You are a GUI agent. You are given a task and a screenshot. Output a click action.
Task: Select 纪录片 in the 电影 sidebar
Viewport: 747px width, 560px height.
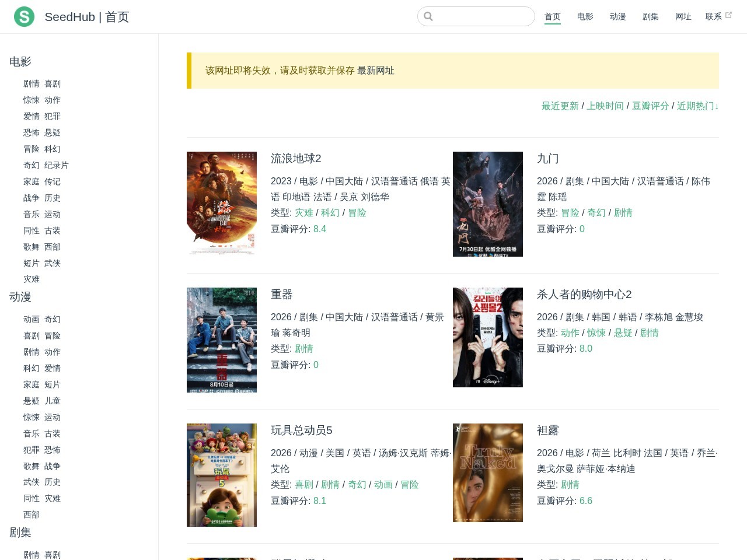[57, 166]
